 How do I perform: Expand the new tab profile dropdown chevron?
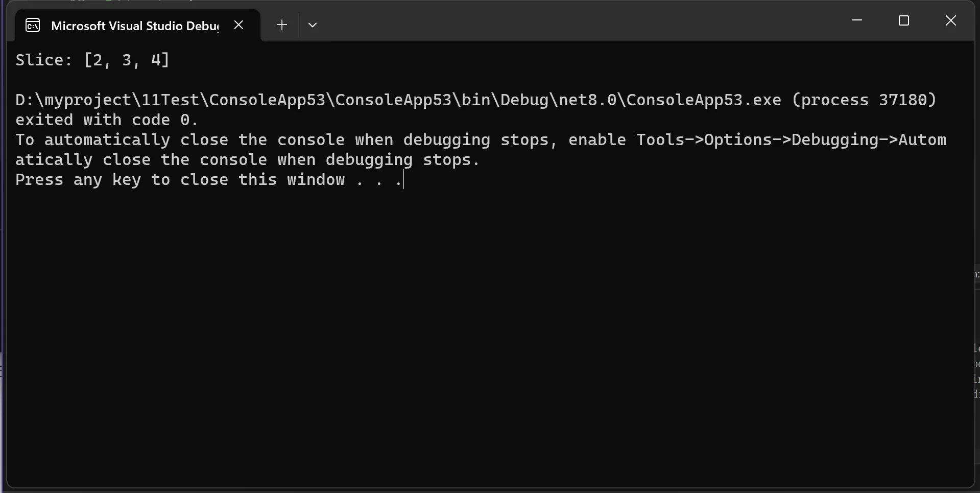313,25
